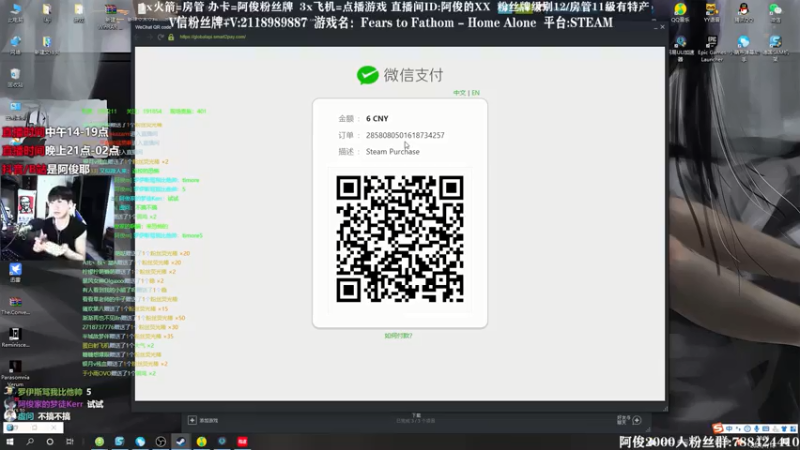
Task: Click the forward arrow in WeChat QR code window
Action: (x=149, y=37)
